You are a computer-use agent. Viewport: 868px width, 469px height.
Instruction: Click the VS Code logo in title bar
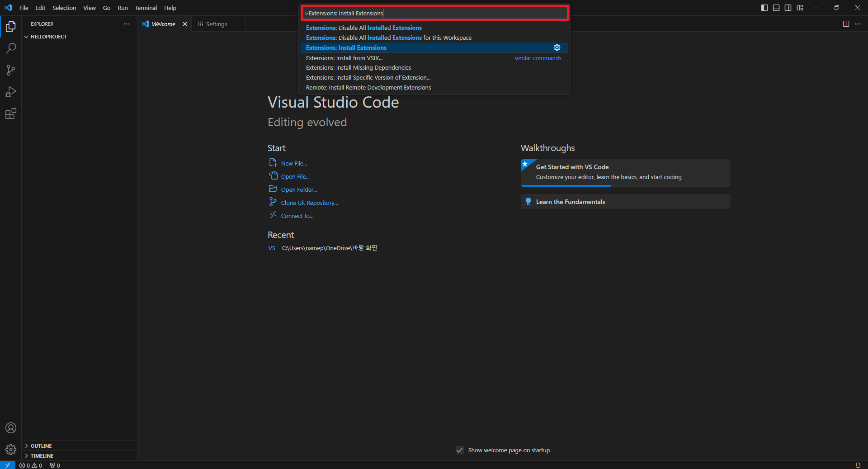(x=8, y=8)
